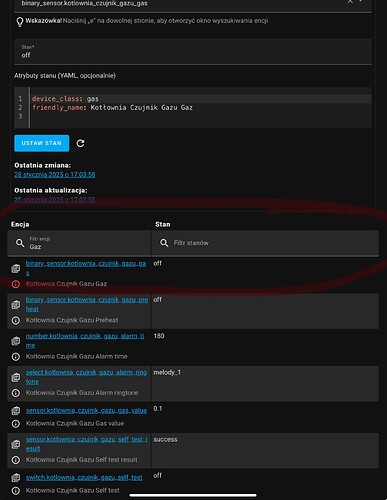Screen dimensions: 387x500
Task: Open sensor.kotlownia_czujnik_gazu_gas_value link
Action: [x=86, y=410]
